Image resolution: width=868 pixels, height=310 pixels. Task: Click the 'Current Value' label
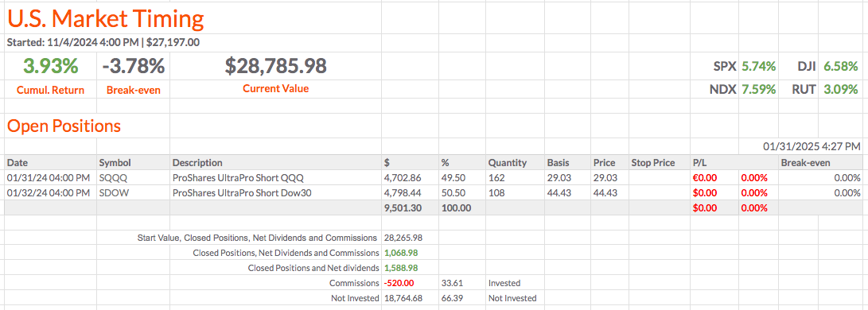[276, 88]
